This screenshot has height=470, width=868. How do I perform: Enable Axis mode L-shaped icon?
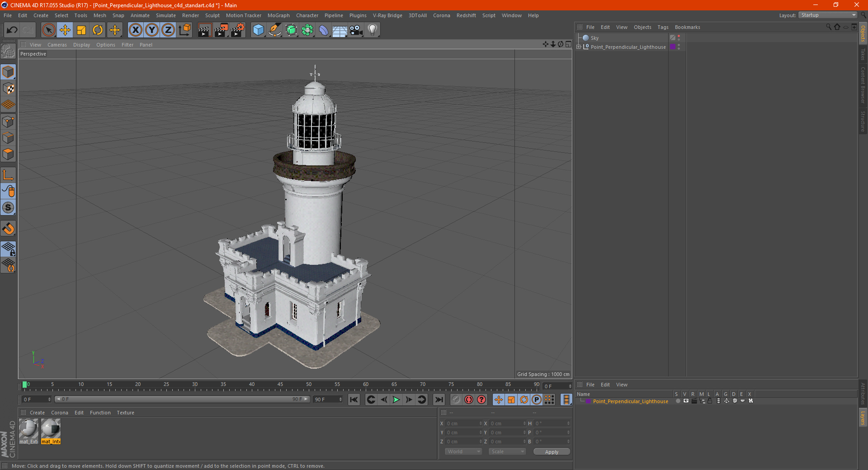(x=8, y=175)
